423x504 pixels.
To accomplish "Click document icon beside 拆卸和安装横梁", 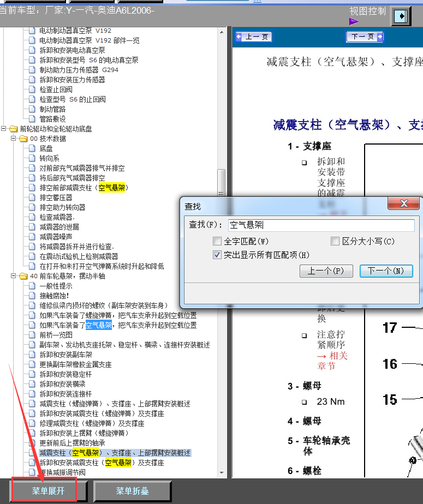I will pyautogui.click(x=32, y=384).
